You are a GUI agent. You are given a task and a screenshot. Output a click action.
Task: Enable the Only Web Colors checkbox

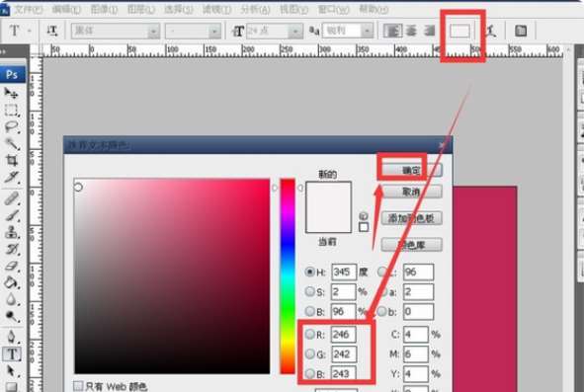(x=78, y=386)
